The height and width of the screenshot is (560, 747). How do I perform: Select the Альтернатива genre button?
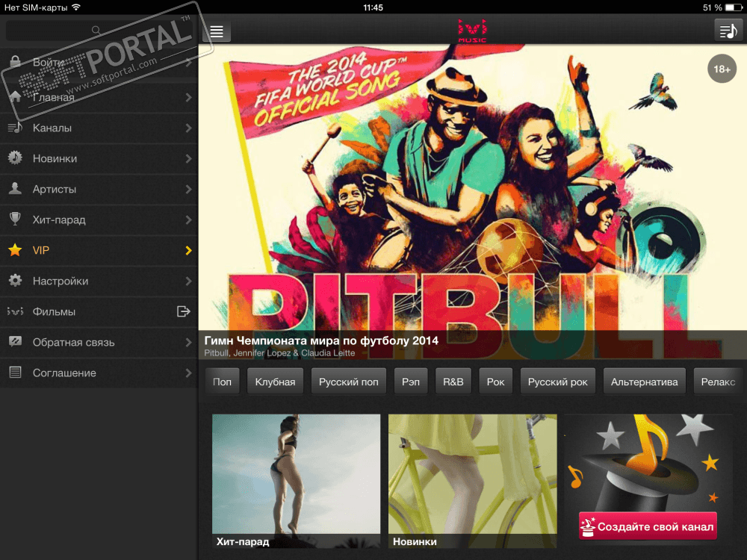(644, 382)
